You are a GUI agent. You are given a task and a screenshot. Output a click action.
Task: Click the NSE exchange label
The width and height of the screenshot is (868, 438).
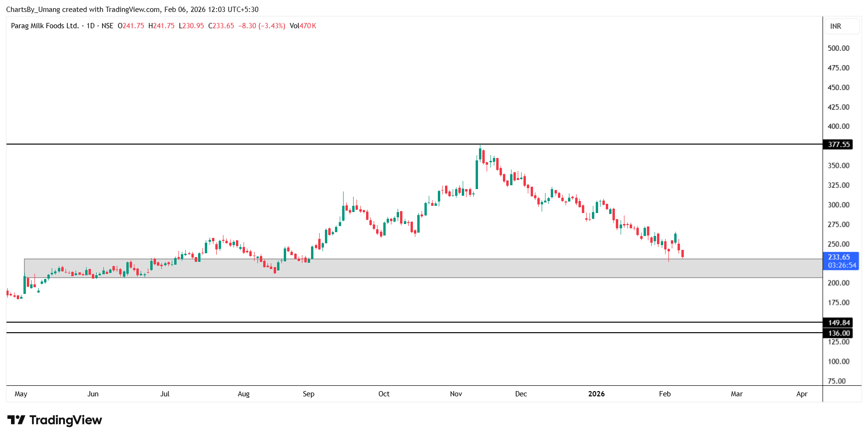pos(107,26)
